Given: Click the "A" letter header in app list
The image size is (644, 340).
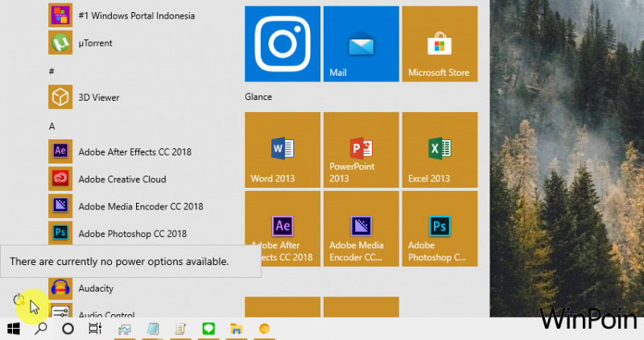Looking at the screenshot, I should click(x=52, y=126).
